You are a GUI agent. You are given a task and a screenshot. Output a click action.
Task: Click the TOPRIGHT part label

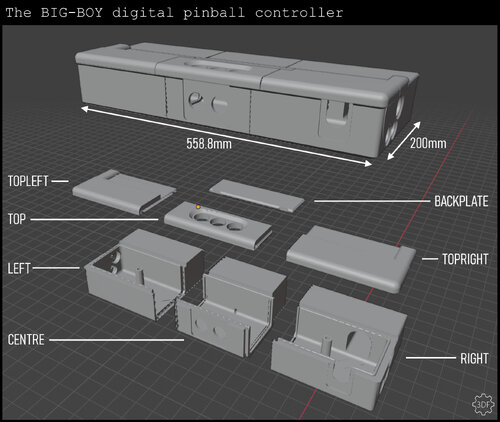pyautogui.click(x=465, y=259)
